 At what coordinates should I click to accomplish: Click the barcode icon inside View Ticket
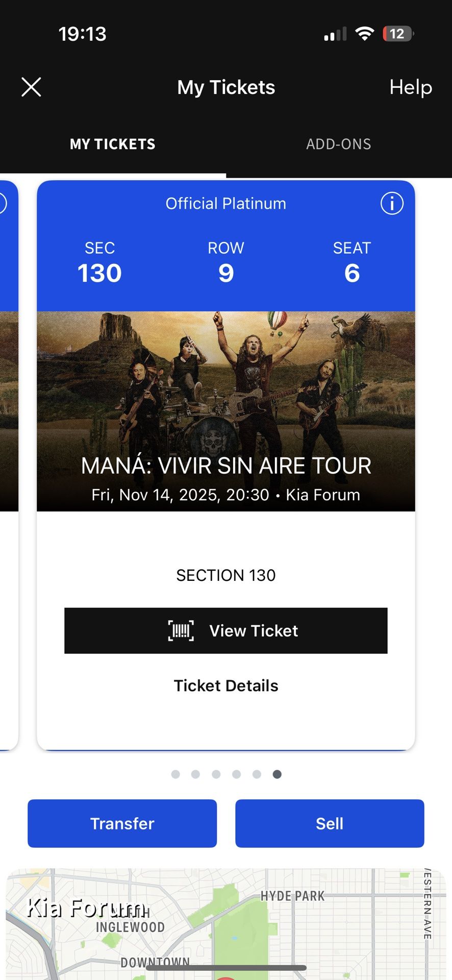point(180,630)
